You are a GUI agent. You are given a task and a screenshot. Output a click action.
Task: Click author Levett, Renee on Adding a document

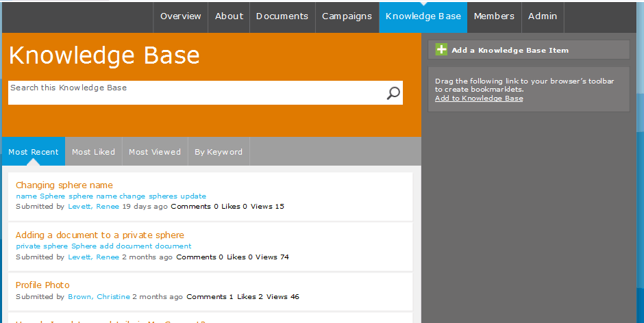(x=94, y=257)
